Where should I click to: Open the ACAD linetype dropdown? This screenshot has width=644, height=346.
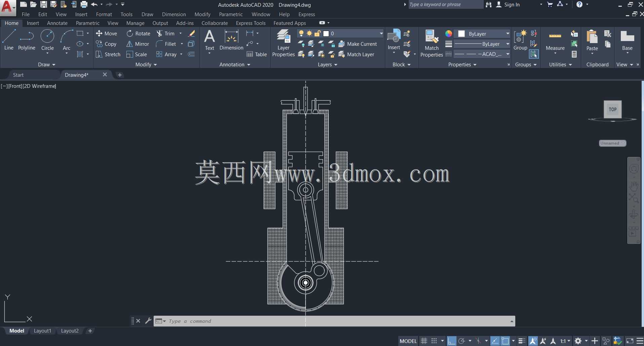tap(508, 54)
